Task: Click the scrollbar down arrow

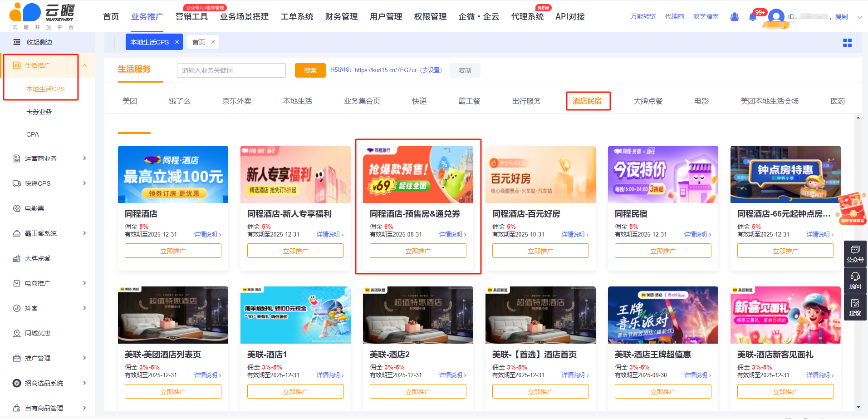Action: point(858,407)
